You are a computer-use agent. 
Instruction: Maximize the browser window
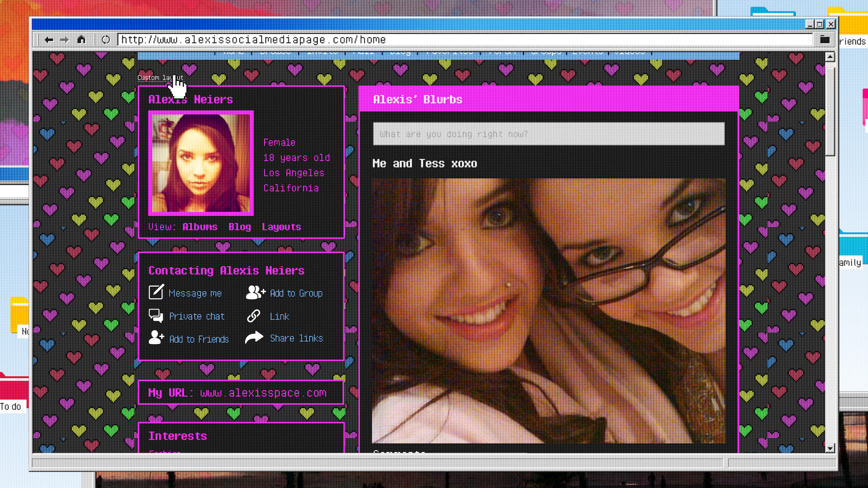click(x=820, y=24)
